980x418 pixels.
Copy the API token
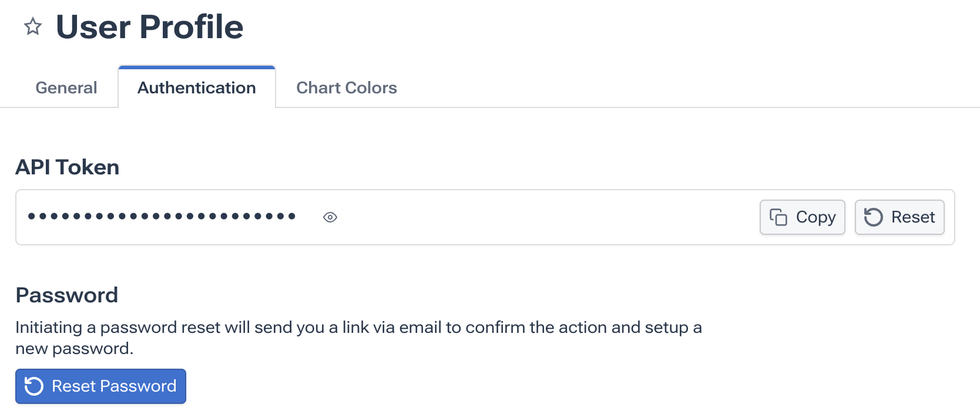[802, 217]
